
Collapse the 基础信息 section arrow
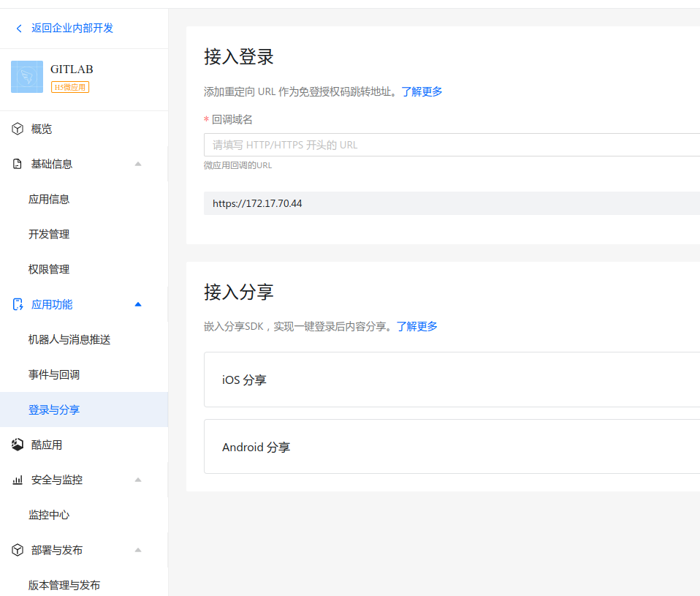tap(138, 164)
